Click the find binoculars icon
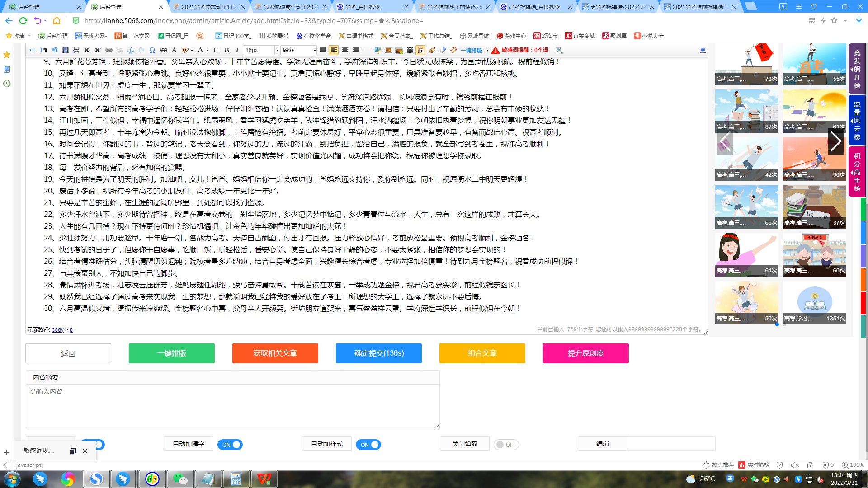The height and width of the screenshot is (488, 868). 410,50
